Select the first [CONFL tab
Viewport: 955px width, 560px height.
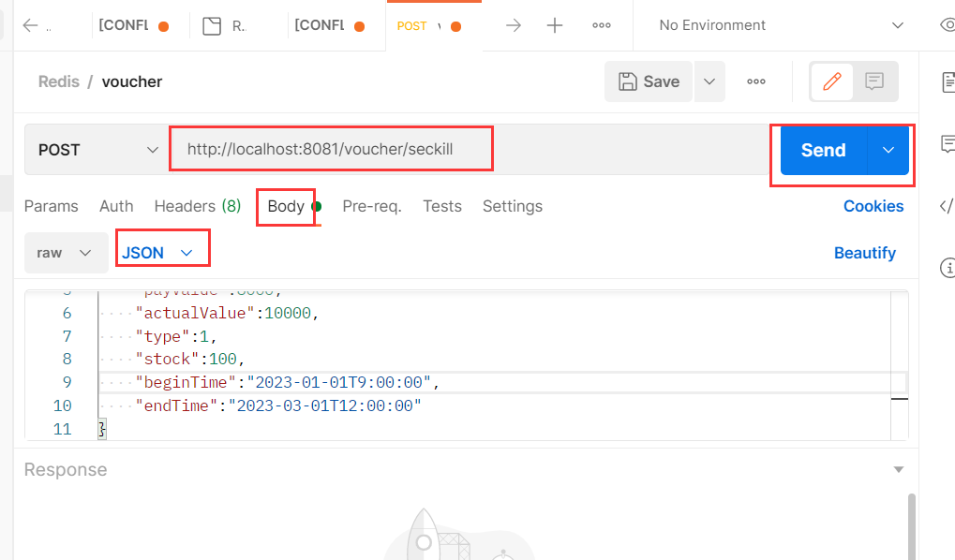click(133, 25)
